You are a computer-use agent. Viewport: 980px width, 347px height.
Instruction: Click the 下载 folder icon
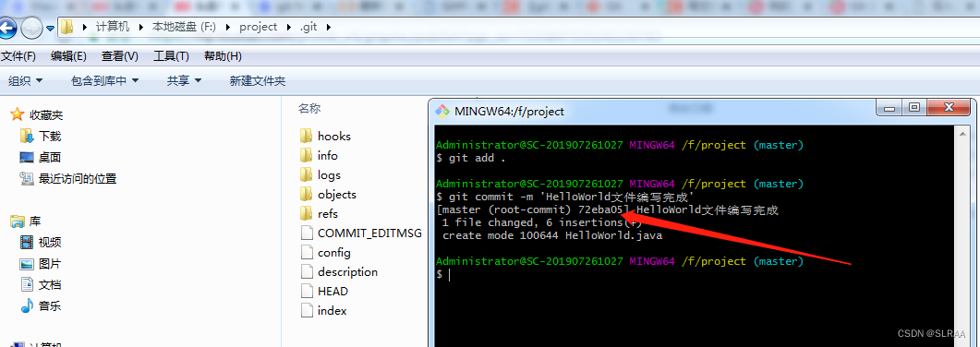(26, 136)
